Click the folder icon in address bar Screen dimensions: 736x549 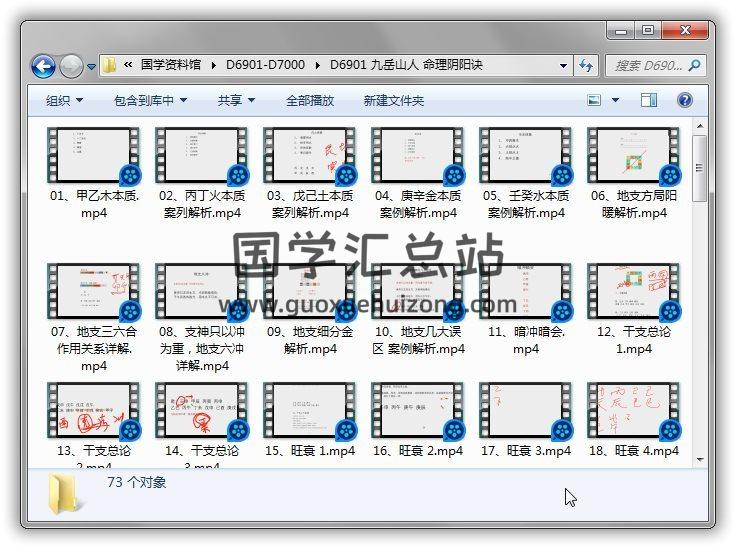109,65
